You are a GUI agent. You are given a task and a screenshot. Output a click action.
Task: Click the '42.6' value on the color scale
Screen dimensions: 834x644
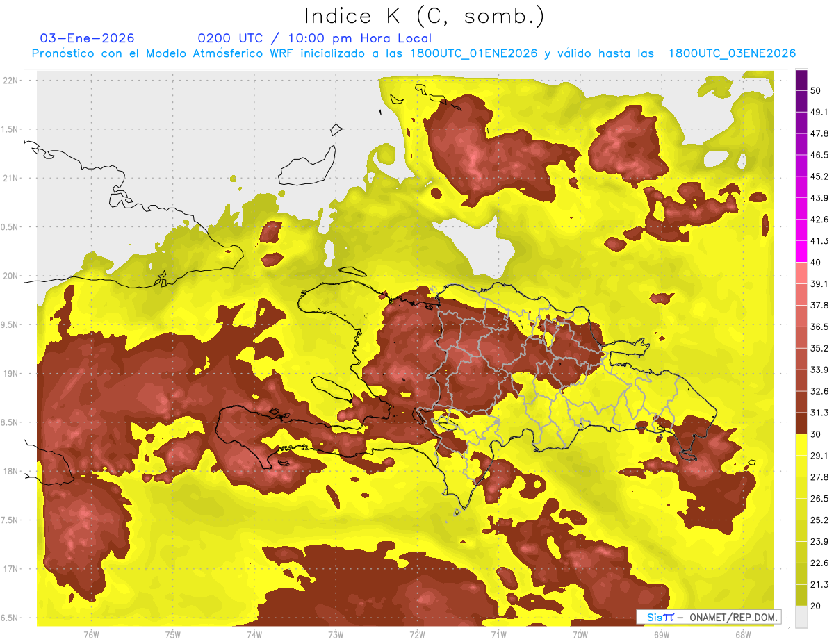(x=819, y=220)
